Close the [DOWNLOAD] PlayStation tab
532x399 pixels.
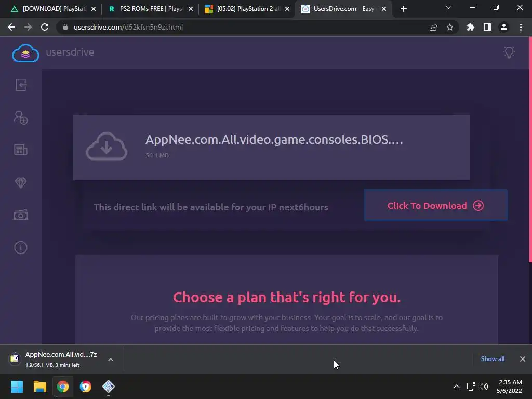[94, 9]
